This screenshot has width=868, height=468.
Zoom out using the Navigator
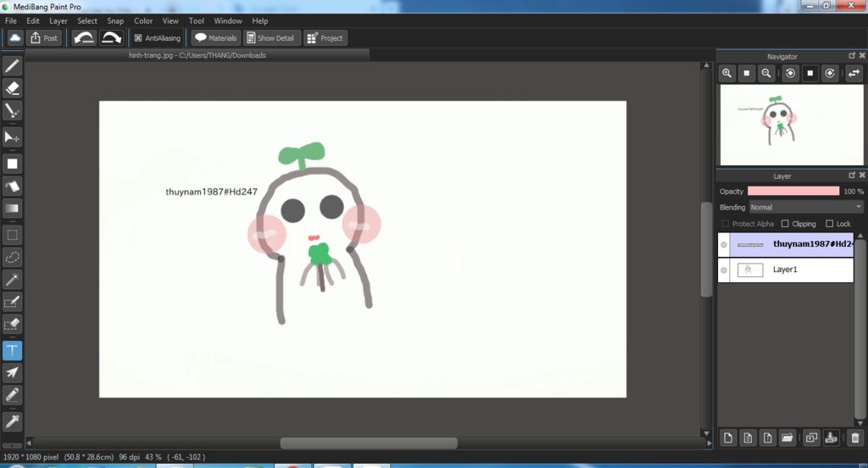pos(766,73)
